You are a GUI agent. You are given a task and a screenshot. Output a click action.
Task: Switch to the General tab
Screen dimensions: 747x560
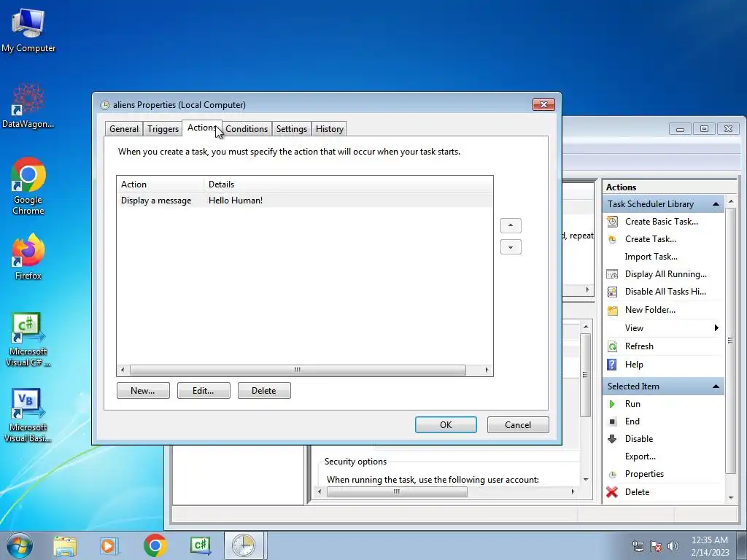124,129
